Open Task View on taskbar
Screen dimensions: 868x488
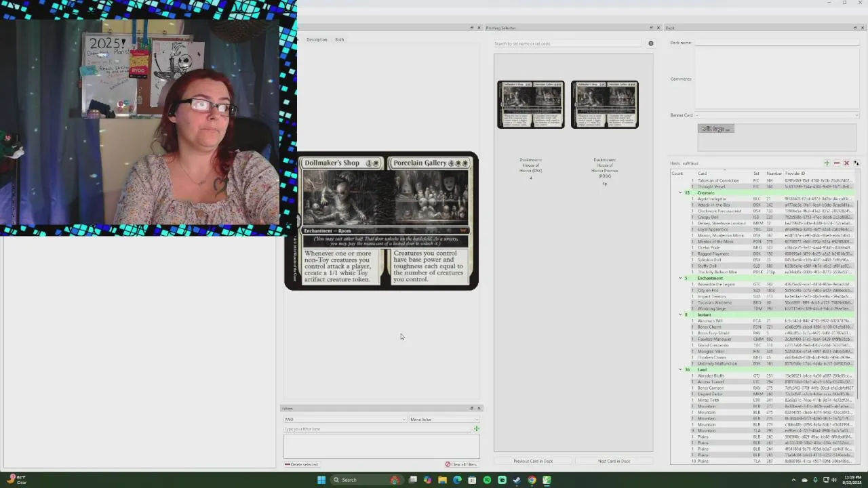(x=412, y=480)
